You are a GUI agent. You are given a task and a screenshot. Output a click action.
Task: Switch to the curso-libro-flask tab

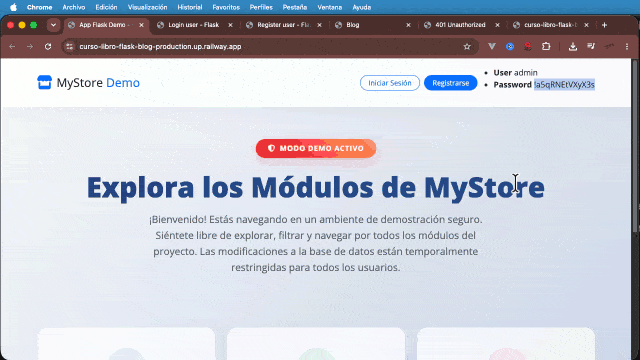pos(550,25)
